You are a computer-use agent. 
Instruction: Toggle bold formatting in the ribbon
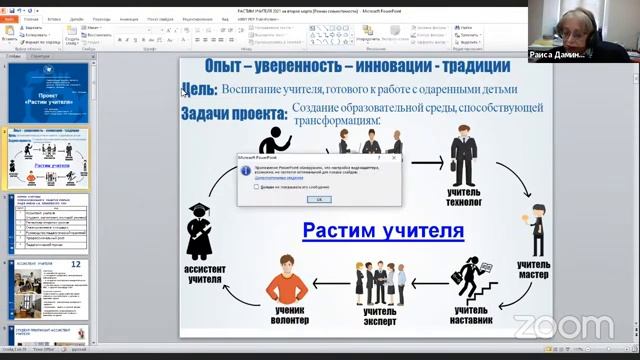click(x=120, y=40)
